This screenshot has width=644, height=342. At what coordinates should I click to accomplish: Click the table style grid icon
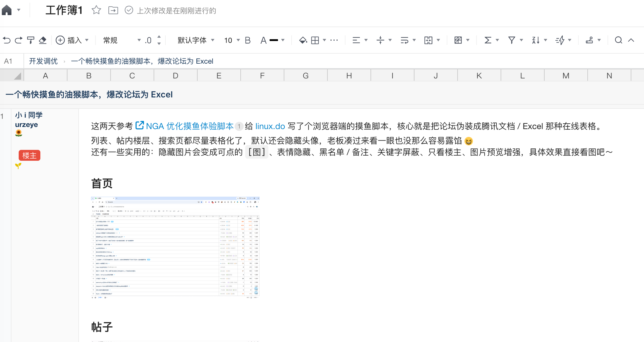pyautogui.click(x=458, y=40)
